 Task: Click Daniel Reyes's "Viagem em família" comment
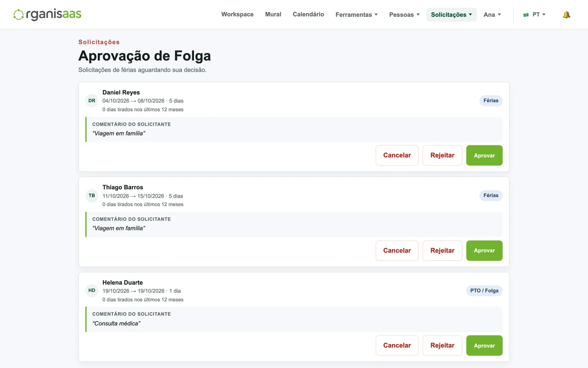119,133
